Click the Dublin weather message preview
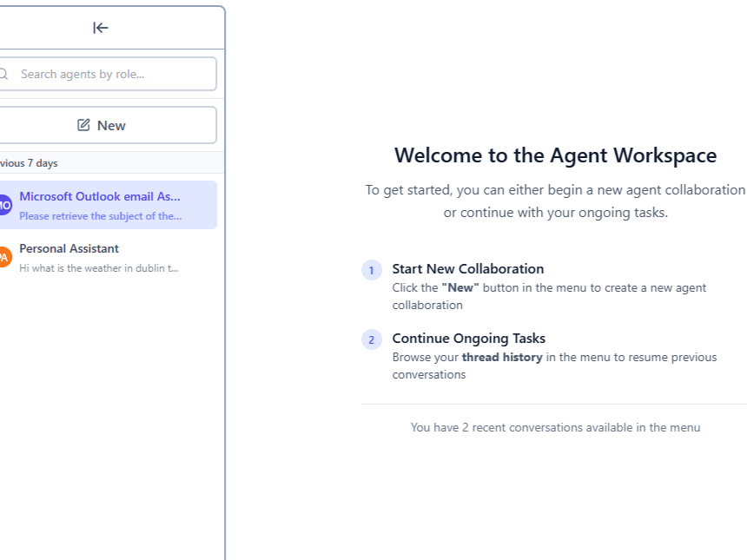Viewport: 747px width, 560px height. [x=99, y=268]
